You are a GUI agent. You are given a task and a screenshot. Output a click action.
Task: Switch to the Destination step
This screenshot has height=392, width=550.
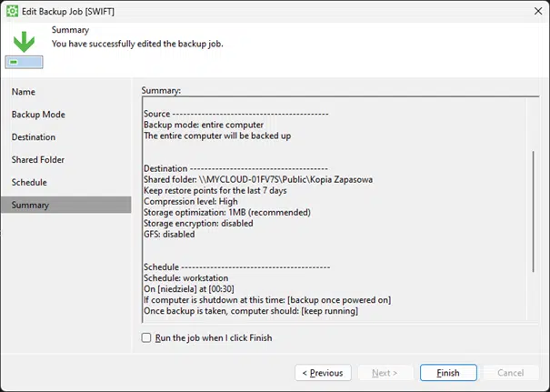[34, 137]
